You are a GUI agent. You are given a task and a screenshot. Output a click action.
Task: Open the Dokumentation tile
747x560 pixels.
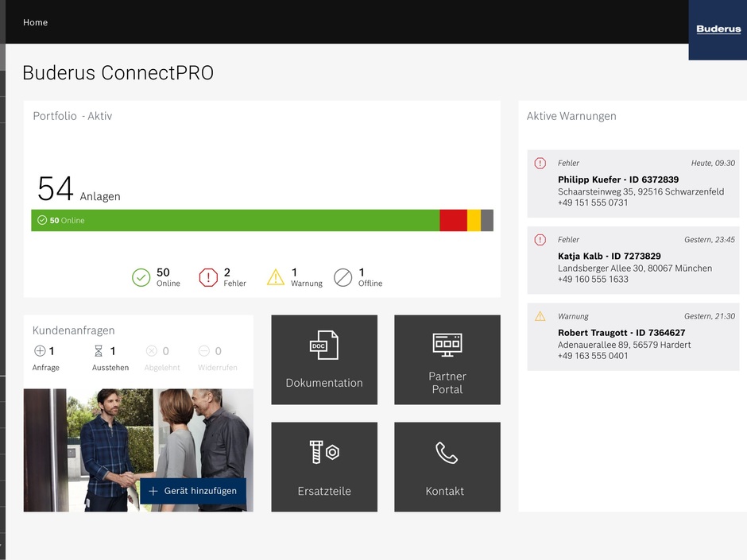(x=324, y=360)
